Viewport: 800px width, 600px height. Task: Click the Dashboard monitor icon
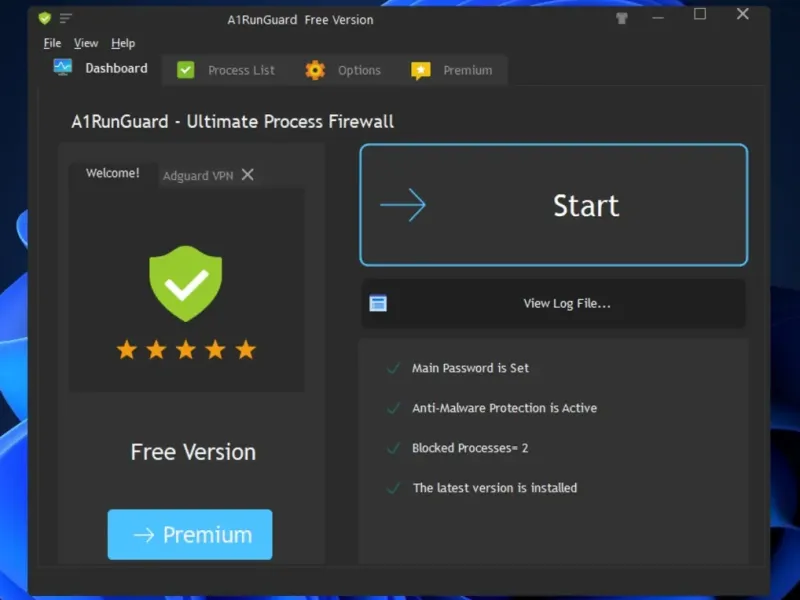[x=63, y=67]
